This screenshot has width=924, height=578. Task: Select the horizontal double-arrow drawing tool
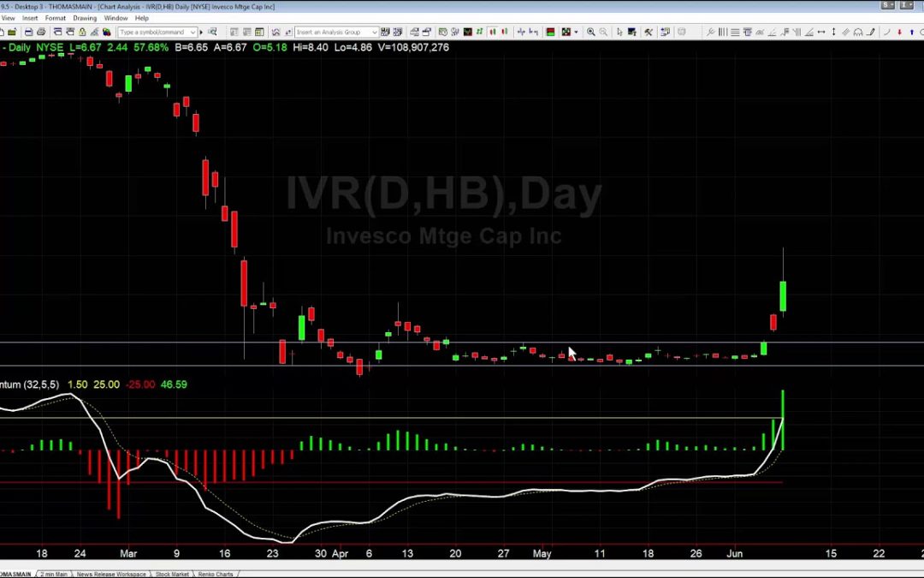tap(820, 32)
